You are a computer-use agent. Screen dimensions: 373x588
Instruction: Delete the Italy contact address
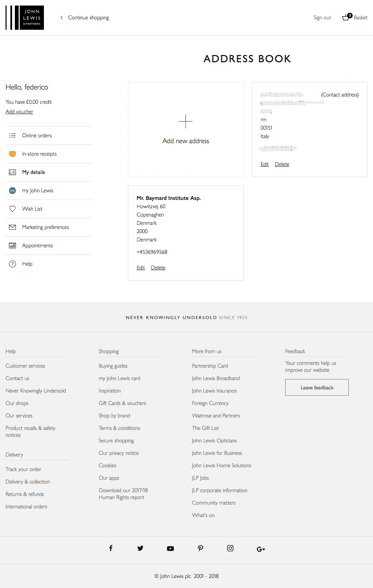coord(282,164)
